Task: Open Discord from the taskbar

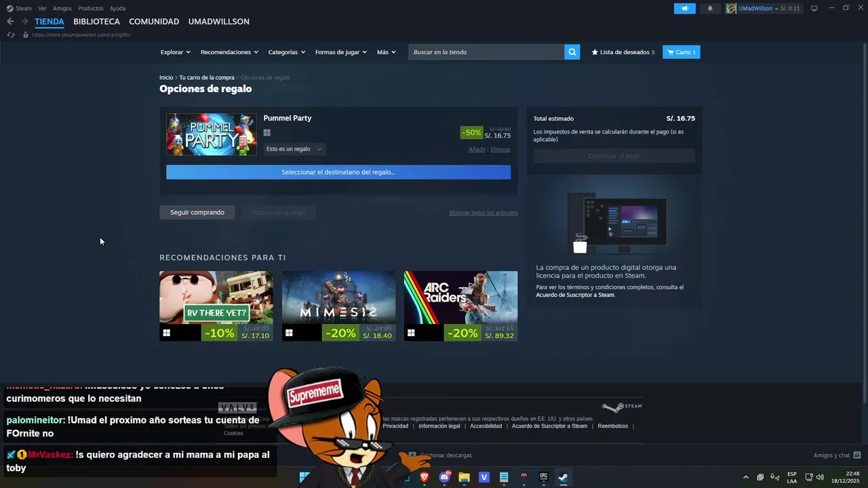Action: point(444,477)
